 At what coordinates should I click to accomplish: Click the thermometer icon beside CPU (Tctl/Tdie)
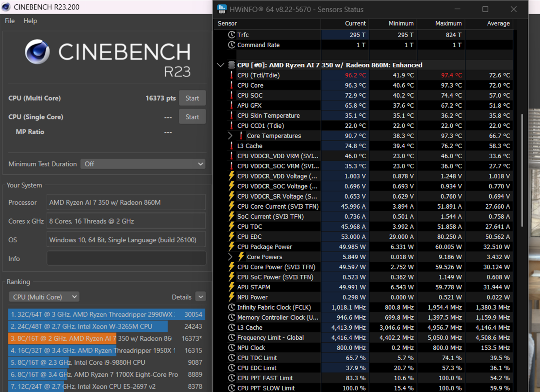pyautogui.click(x=232, y=75)
